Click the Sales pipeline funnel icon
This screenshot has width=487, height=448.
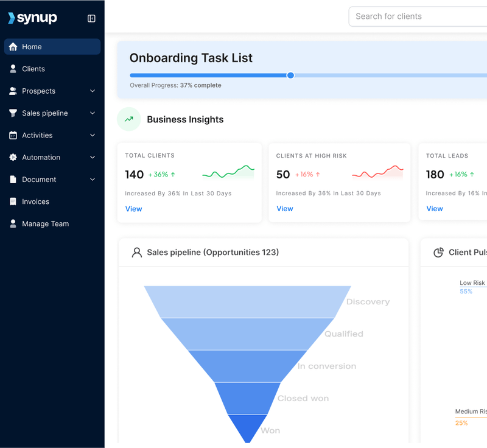coord(13,113)
